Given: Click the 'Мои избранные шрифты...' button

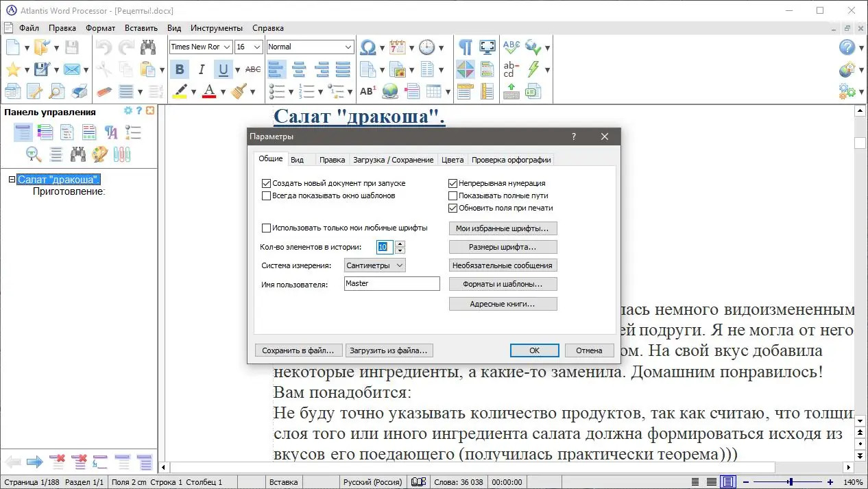Looking at the screenshot, I should click(503, 228).
